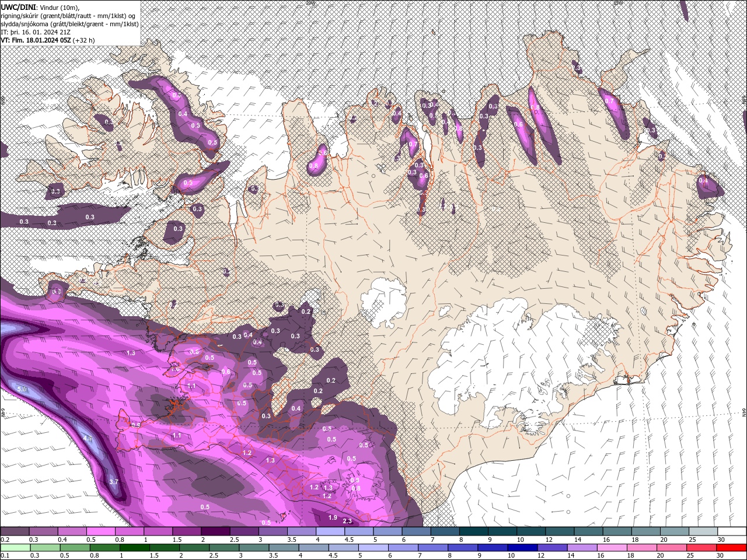Pick the light purple '14' swatch in bottom legend row

coord(582,548)
